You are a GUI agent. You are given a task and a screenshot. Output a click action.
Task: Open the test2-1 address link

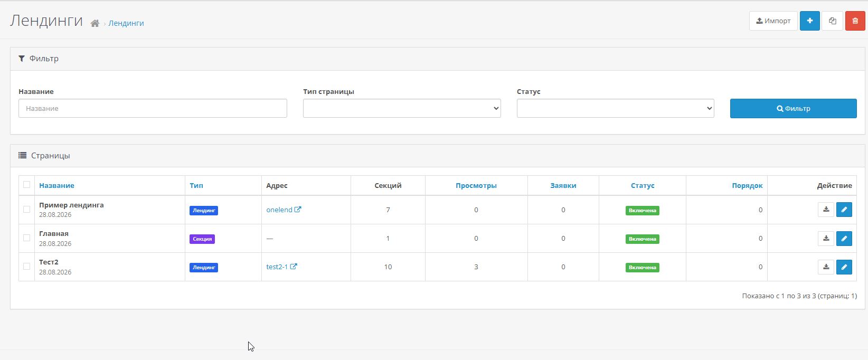click(x=281, y=267)
